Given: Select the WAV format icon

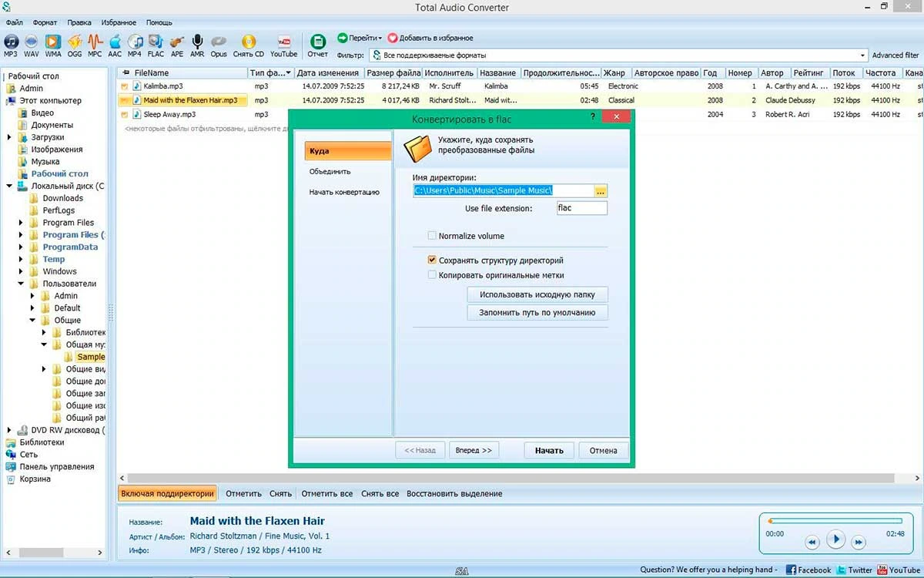Looking at the screenshot, I should click(x=32, y=45).
